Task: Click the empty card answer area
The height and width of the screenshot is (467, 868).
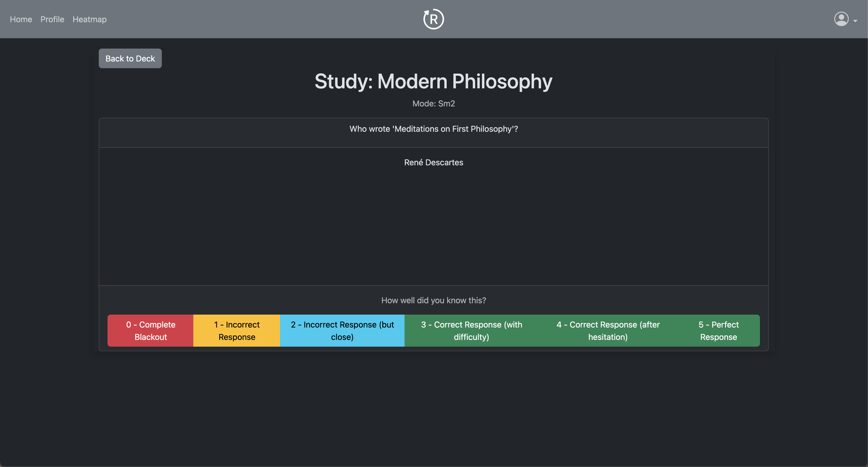Action: (434, 229)
